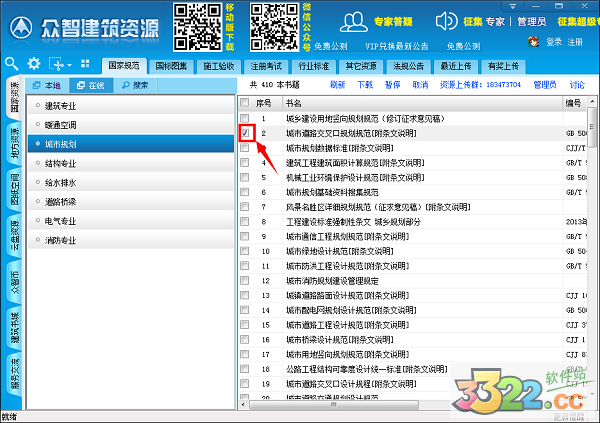Select the 暖通空调 category
The height and width of the screenshot is (423, 600).
(131, 125)
